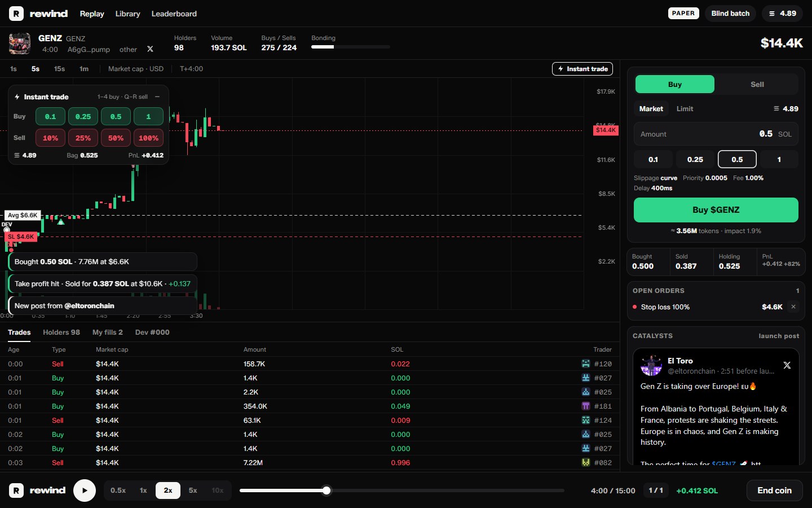812x508 pixels.
Task: Select the 1m chart interval
Action: click(x=84, y=69)
